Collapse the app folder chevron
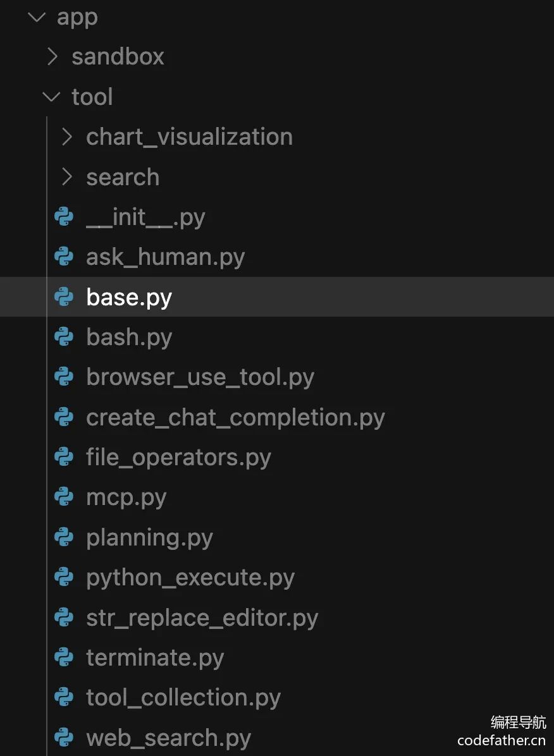The width and height of the screenshot is (554, 756). coord(37,17)
